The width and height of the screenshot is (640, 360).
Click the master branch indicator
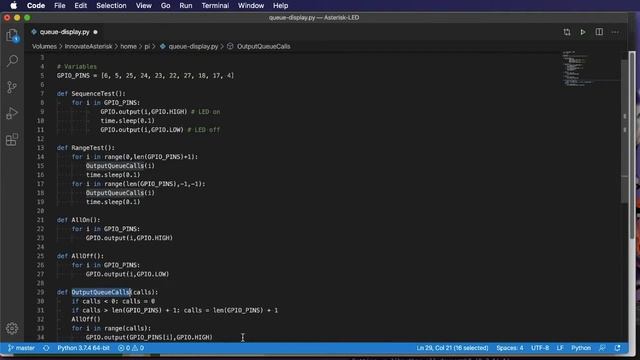[x=21, y=348]
